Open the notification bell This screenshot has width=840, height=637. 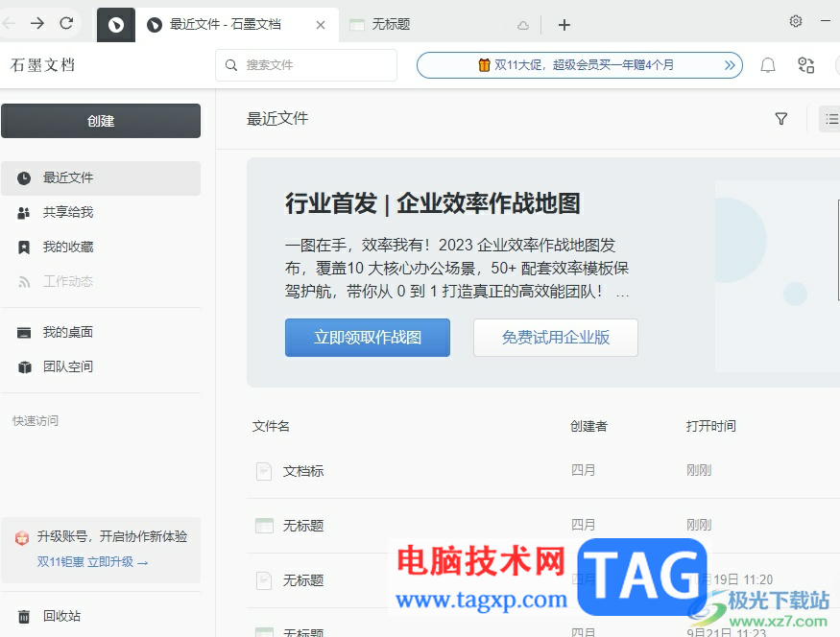[768, 65]
